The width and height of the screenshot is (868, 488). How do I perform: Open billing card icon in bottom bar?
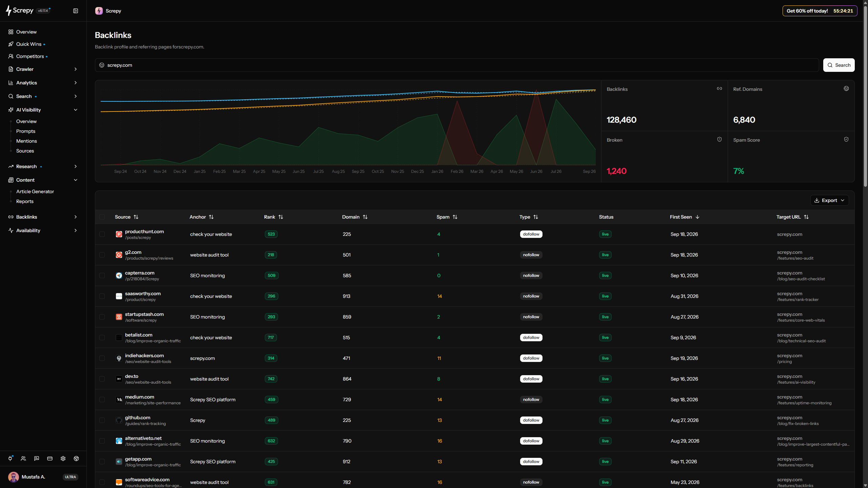(x=50, y=459)
